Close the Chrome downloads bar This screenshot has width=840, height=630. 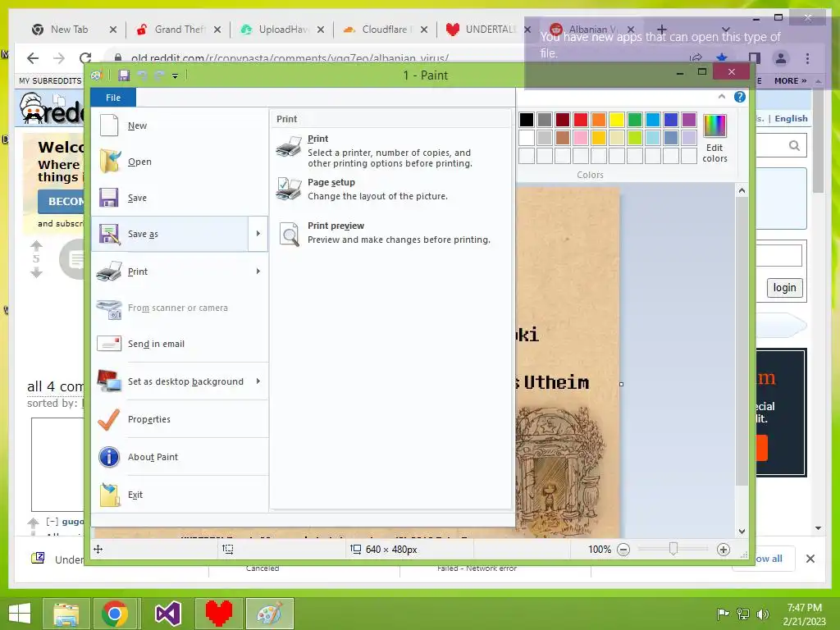[810, 559]
